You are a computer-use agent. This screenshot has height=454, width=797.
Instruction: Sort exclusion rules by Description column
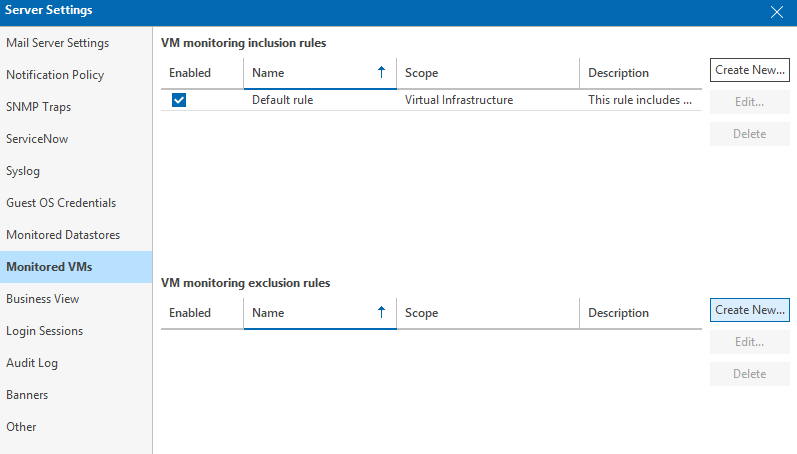(x=641, y=313)
